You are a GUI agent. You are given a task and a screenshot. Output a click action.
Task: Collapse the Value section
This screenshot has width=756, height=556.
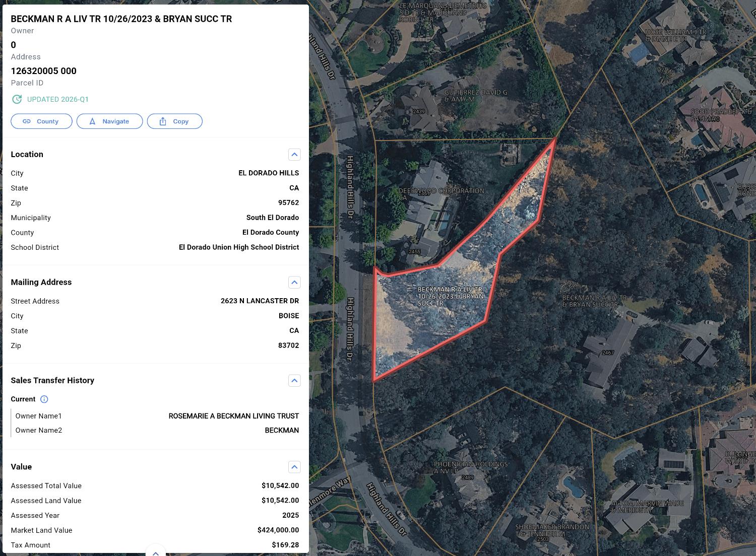coord(294,467)
